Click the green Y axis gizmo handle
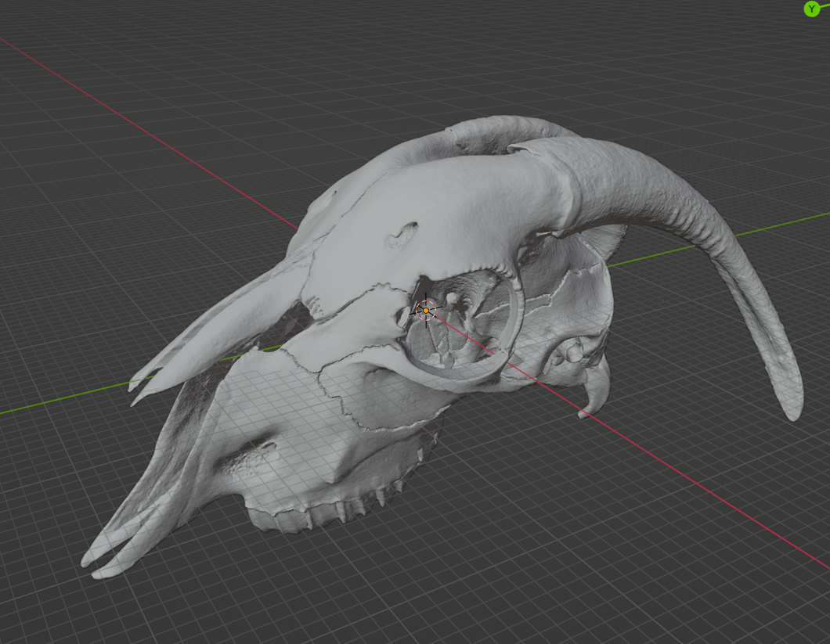The width and height of the screenshot is (830, 644). click(x=811, y=9)
